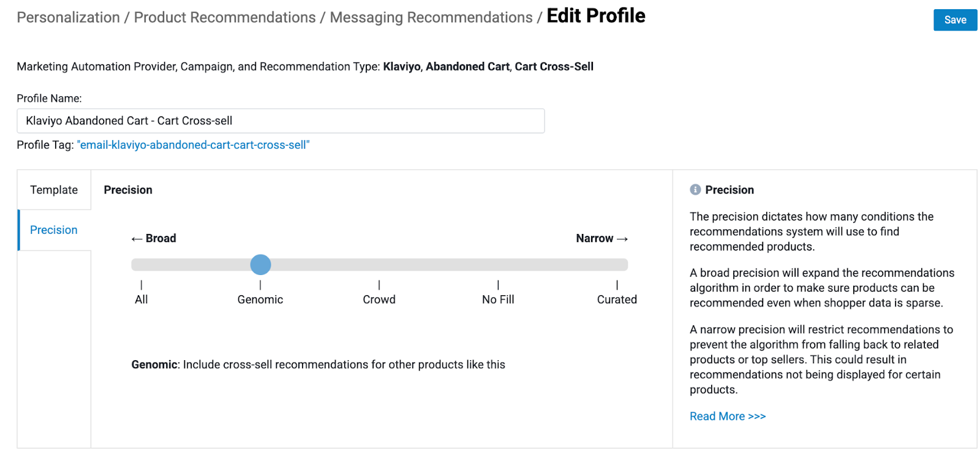The image size is (980, 452).
Task: Click the Read More >>> link
Action: pyautogui.click(x=727, y=416)
